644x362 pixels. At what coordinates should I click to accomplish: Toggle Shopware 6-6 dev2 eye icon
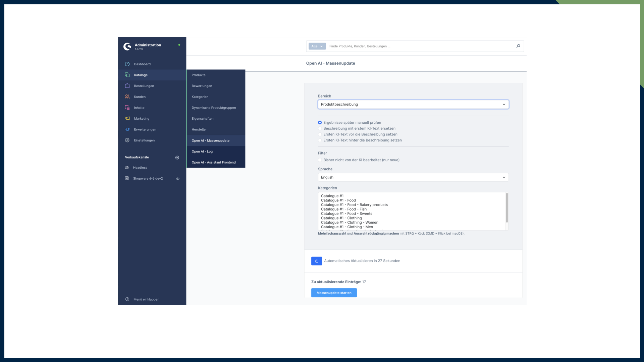(x=178, y=179)
